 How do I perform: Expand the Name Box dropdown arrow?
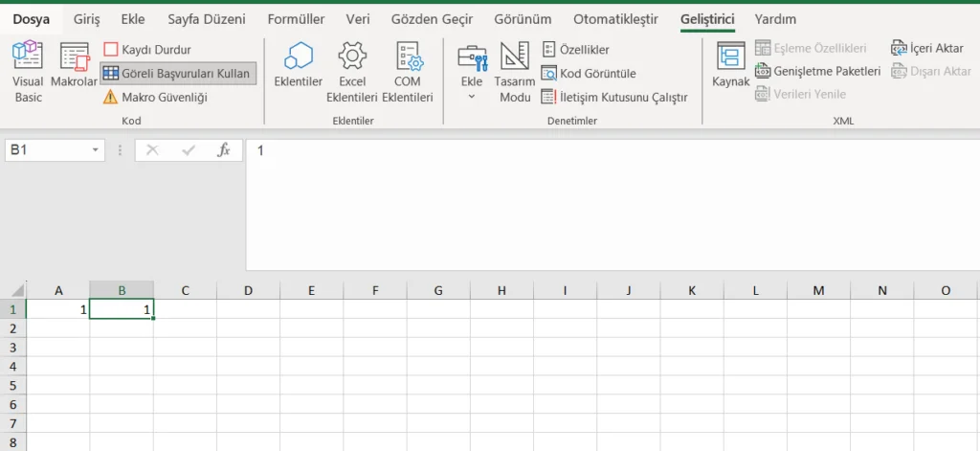click(96, 150)
